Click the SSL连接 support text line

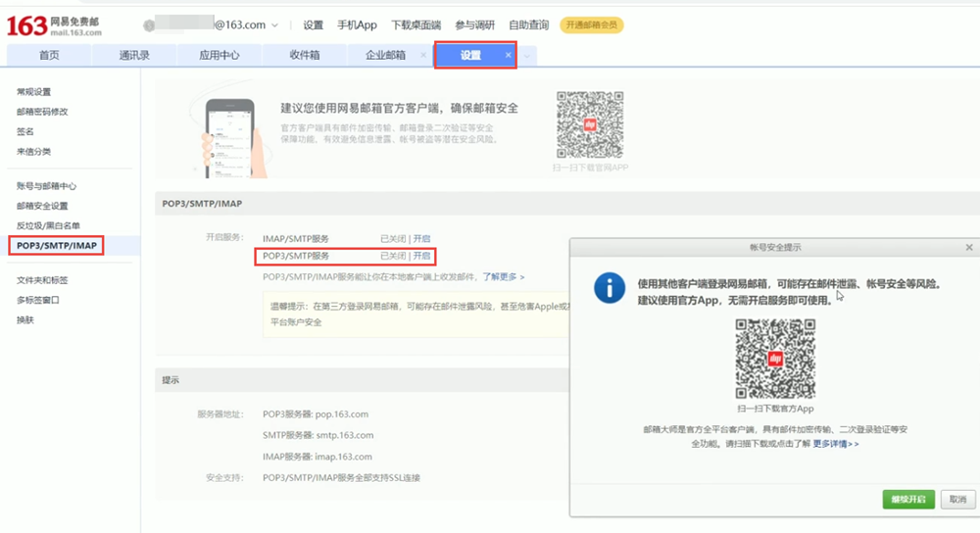[x=341, y=478]
